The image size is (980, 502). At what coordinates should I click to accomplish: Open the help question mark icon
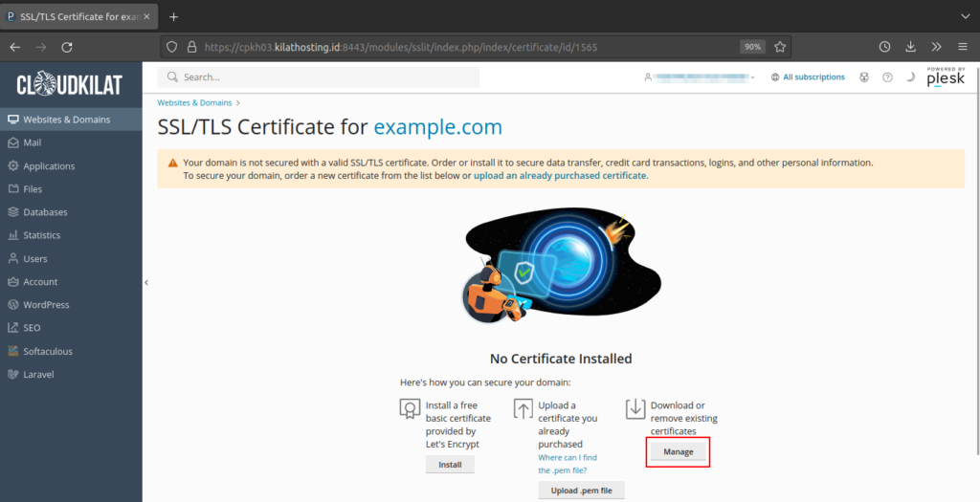click(x=887, y=77)
